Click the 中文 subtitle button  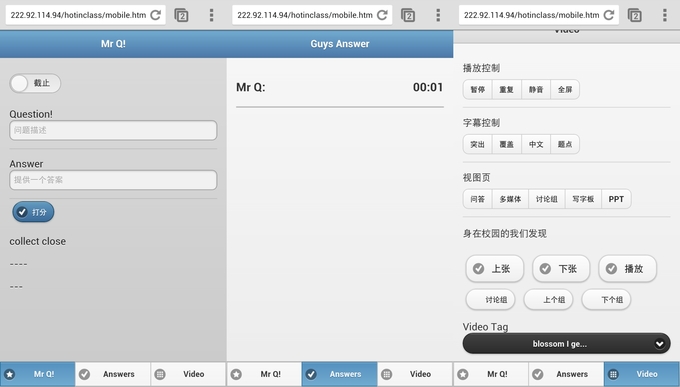[x=536, y=144]
